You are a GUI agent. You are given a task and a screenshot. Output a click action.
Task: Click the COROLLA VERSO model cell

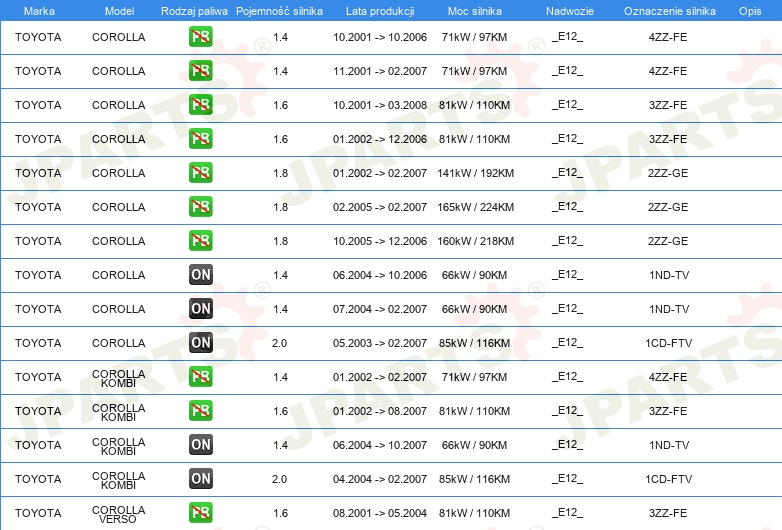pyautogui.click(x=119, y=515)
